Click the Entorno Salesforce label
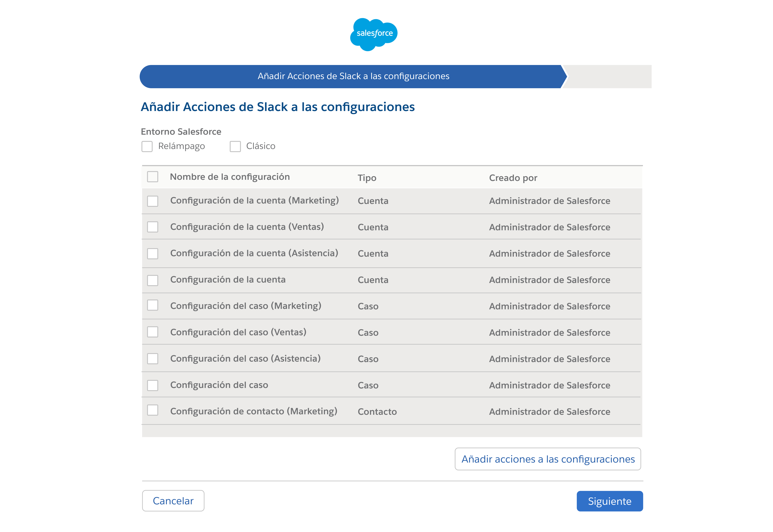The width and height of the screenshot is (773, 532). [x=181, y=132]
